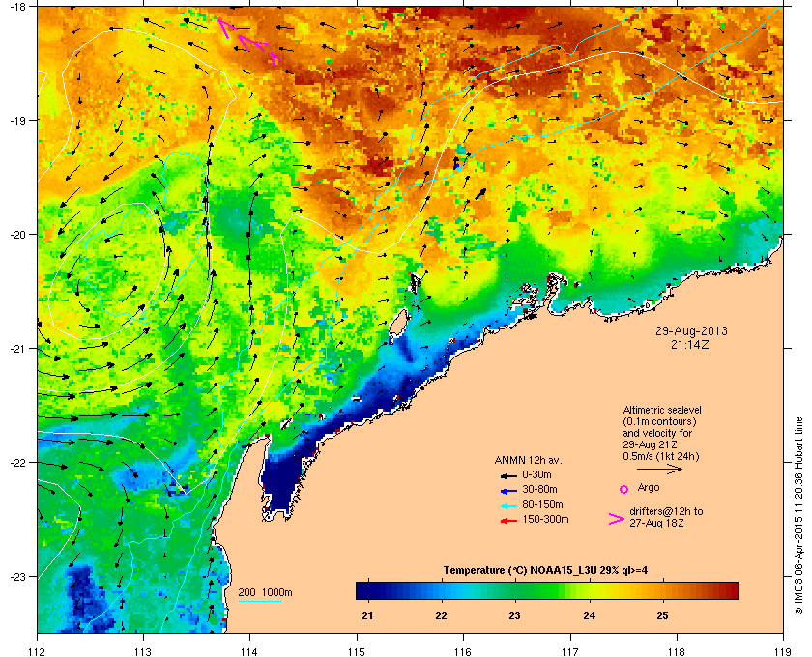Click the 'Argo' legend label
The height and width of the screenshot is (657, 812).
click(x=649, y=487)
